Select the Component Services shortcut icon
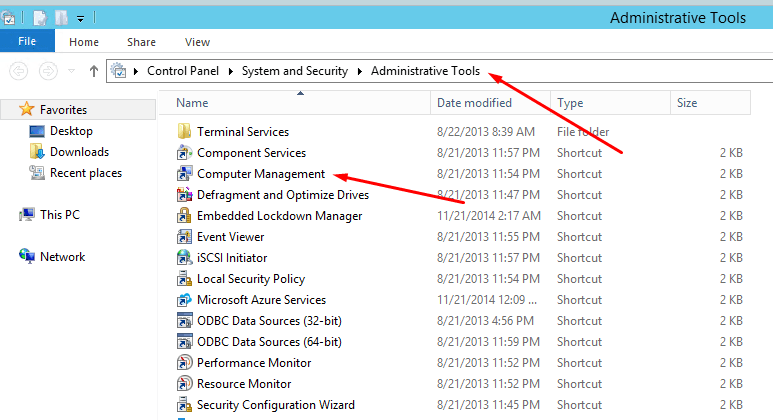 click(x=184, y=152)
